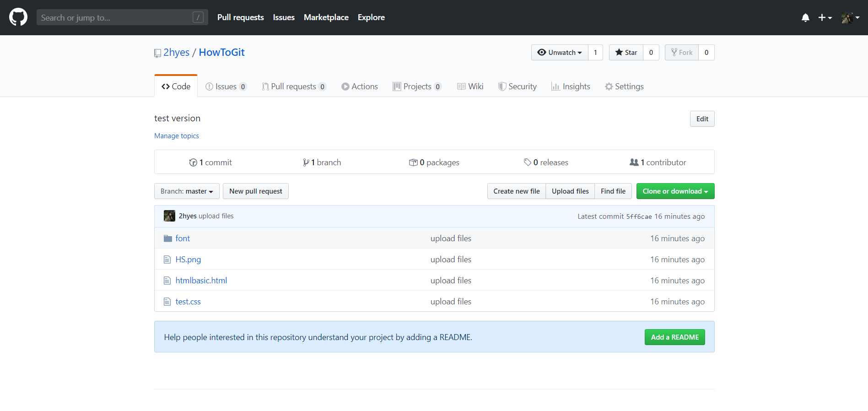Open 0 packages
The width and height of the screenshot is (868, 411).
(434, 162)
